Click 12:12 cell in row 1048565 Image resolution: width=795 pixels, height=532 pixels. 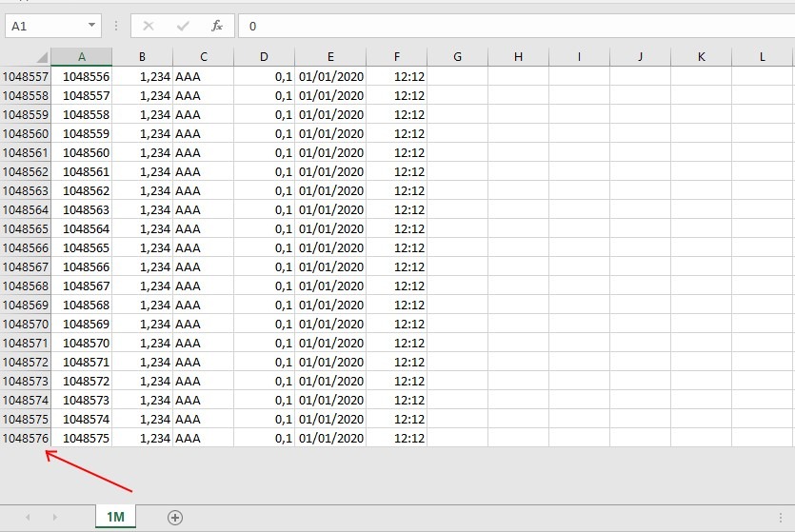(x=396, y=228)
